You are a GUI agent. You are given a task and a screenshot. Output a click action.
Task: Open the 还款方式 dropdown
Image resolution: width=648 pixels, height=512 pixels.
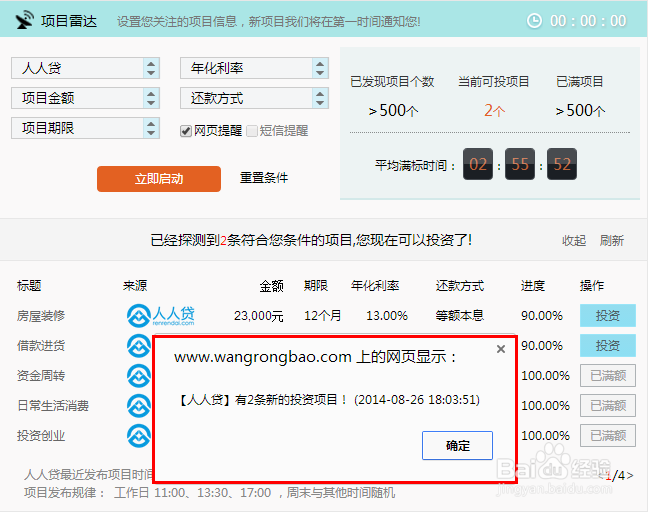(x=254, y=98)
